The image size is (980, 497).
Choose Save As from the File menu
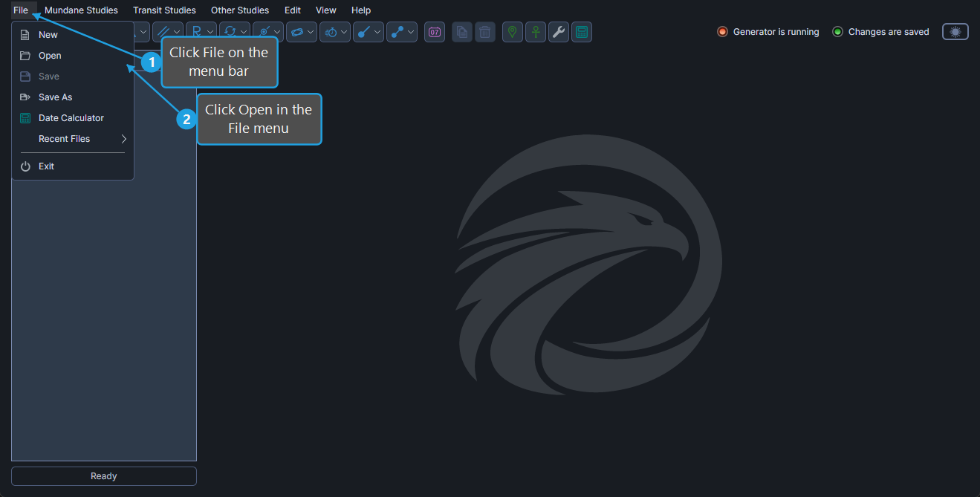coord(73,97)
